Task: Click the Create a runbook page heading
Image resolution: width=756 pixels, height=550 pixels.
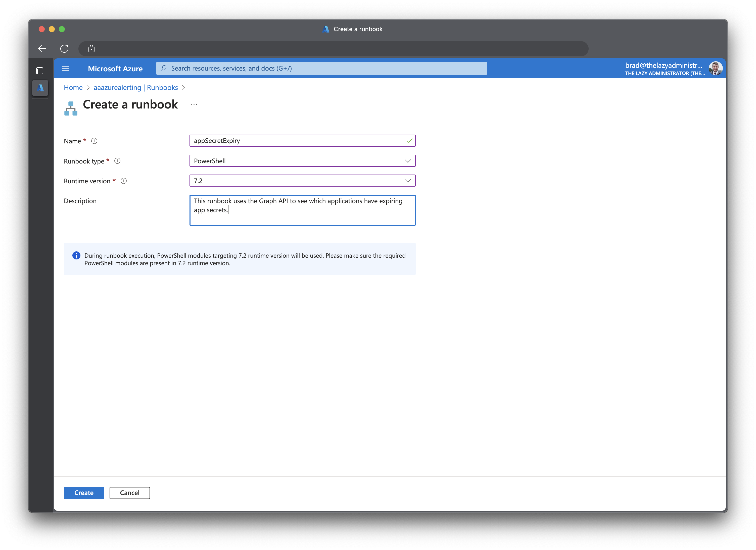Action: point(130,105)
